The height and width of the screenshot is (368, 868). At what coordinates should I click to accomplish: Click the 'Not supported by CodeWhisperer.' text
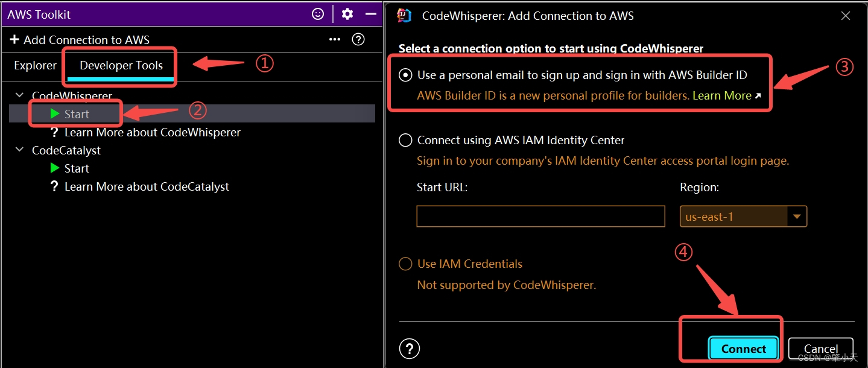tap(506, 285)
